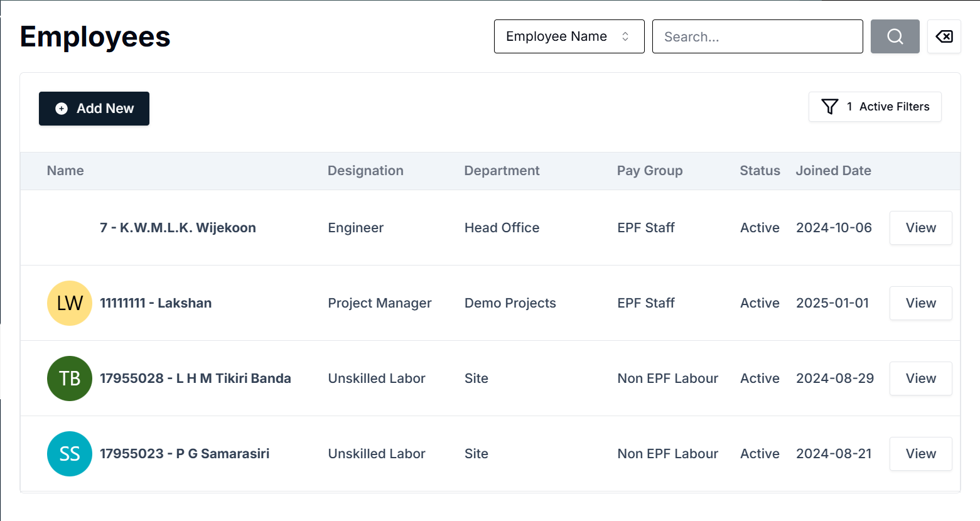Screen dimensions: 980x521
Task: Click the clear search backspace icon
Action: tap(944, 36)
